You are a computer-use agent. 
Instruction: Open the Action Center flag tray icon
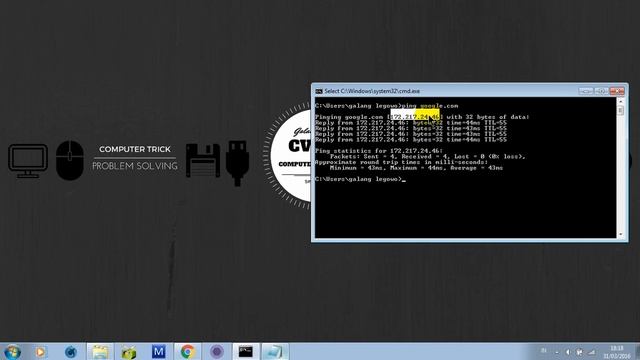point(579,352)
